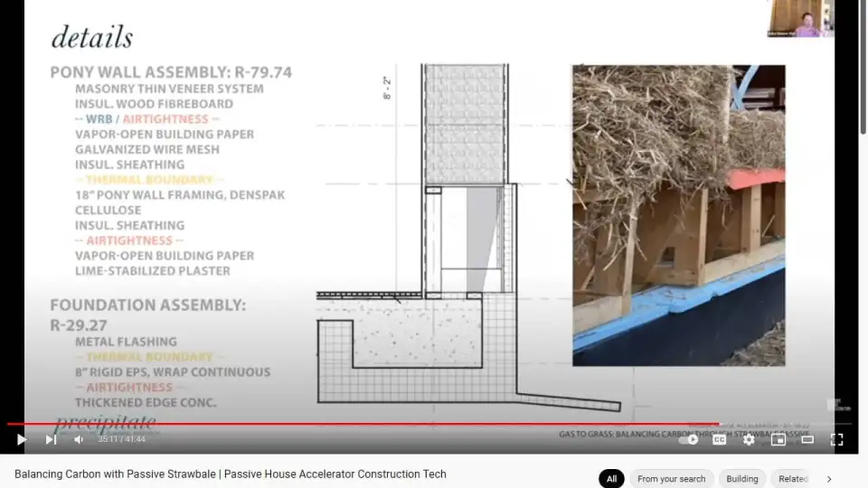Skip to the next video
This screenshot has height=488, width=868.
51,439
